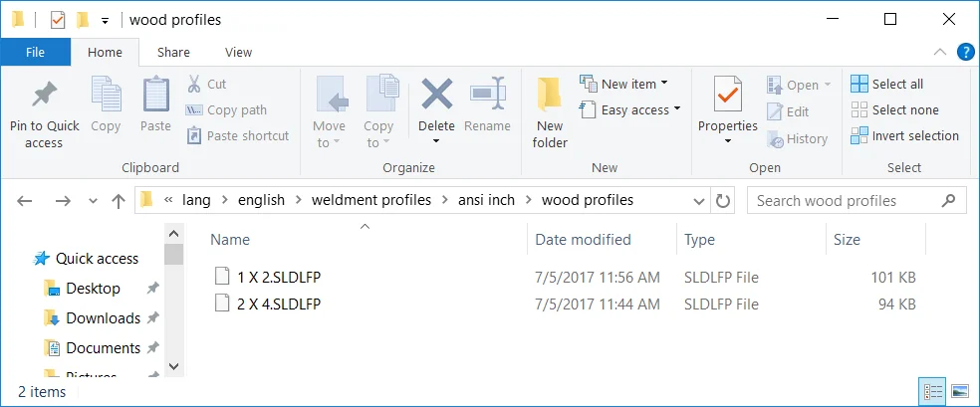Open the Easy access dropdown
This screenshot has height=407, width=980.
(676, 109)
